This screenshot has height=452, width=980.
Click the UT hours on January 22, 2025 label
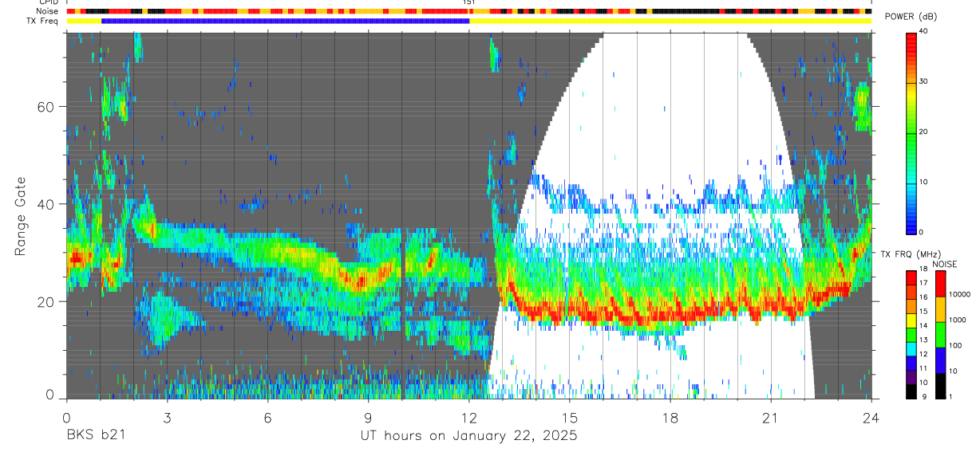tap(468, 436)
